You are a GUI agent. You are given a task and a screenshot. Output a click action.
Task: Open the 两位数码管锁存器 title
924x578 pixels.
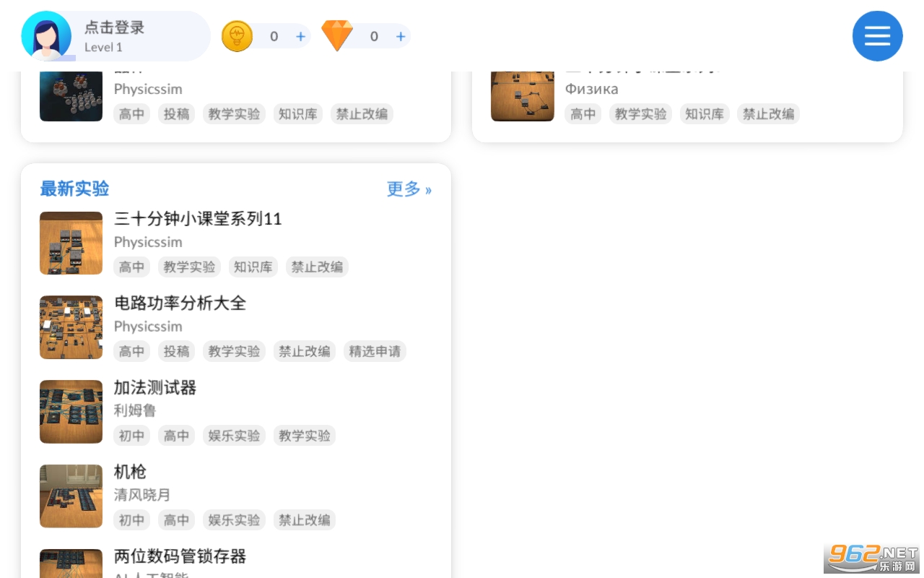point(180,556)
